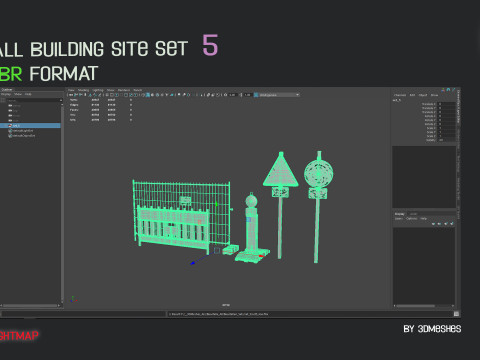Viewport: 480px width, 360px height.
Task: Select defaultObjectSet in the Outliner
Action: (23, 136)
